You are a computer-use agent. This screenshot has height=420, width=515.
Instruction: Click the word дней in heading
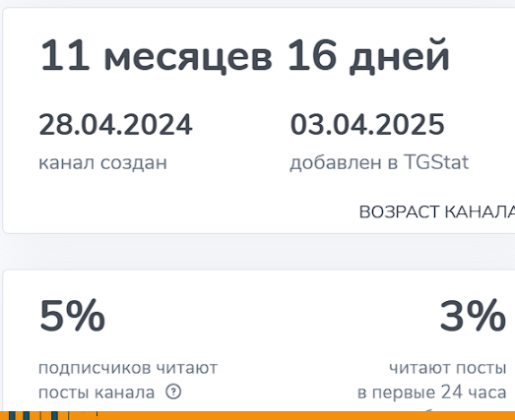[400, 56]
